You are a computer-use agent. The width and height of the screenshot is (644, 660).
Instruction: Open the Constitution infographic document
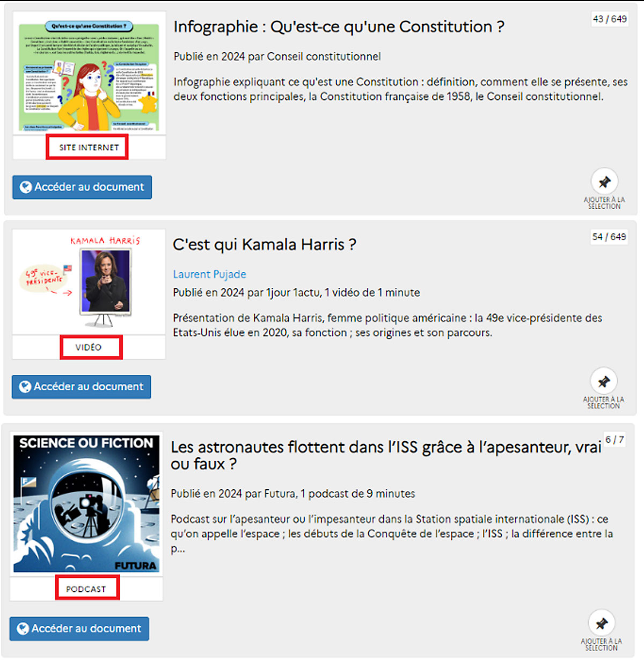point(82,187)
